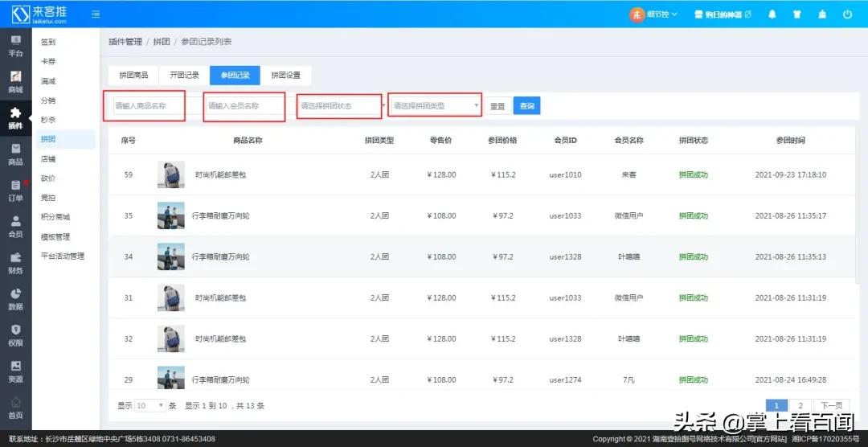Click the product thumbnail in row 35
The width and height of the screenshot is (868, 447).
point(171,215)
